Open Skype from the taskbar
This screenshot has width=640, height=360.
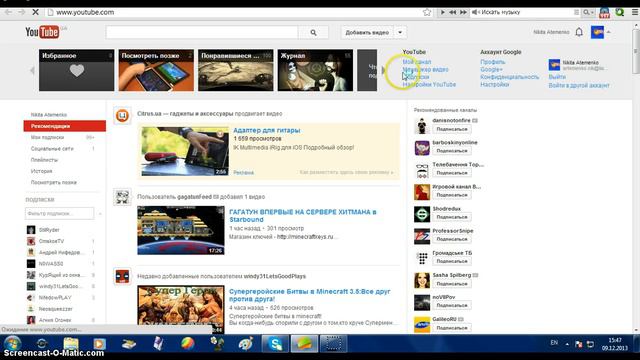275,344
